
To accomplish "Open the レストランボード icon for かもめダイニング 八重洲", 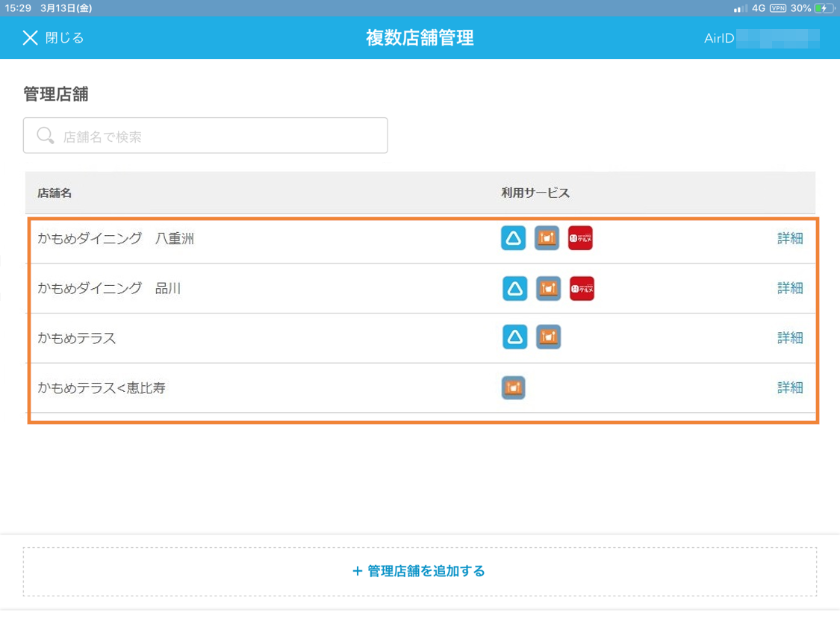I will click(x=547, y=238).
